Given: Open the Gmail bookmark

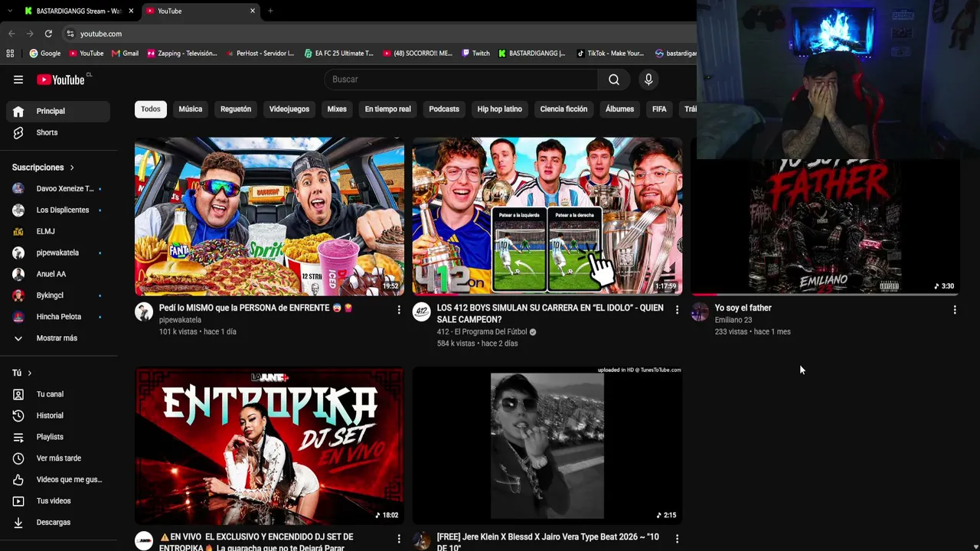Looking at the screenshot, I should (125, 54).
